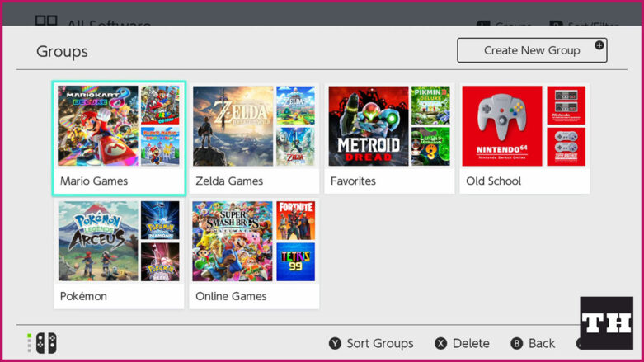Select Super Mario Odyssey thumbnail
The height and width of the screenshot is (362, 644).
160,106
